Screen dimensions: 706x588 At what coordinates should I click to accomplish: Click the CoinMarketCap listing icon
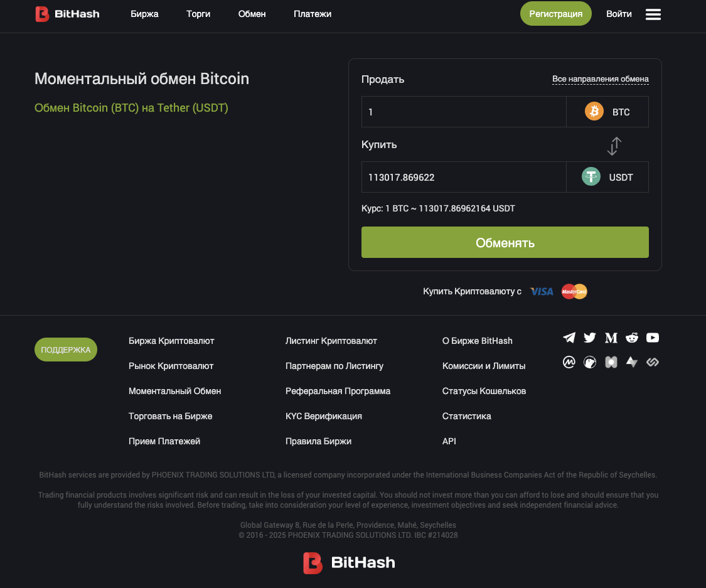pos(569,362)
